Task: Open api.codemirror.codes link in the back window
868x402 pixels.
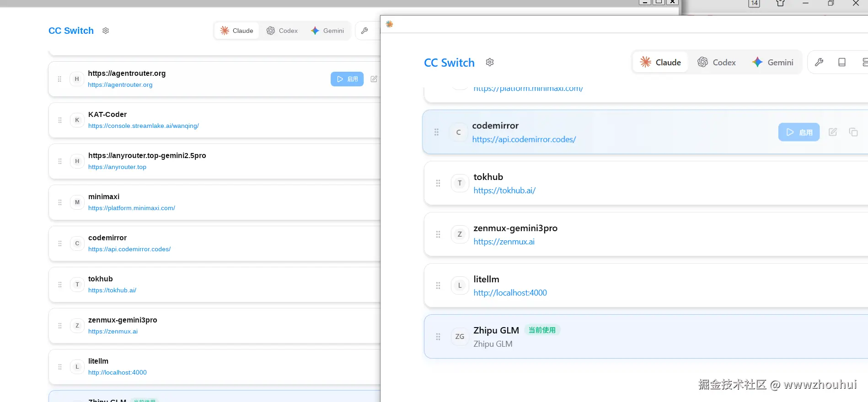Action: [x=129, y=249]
